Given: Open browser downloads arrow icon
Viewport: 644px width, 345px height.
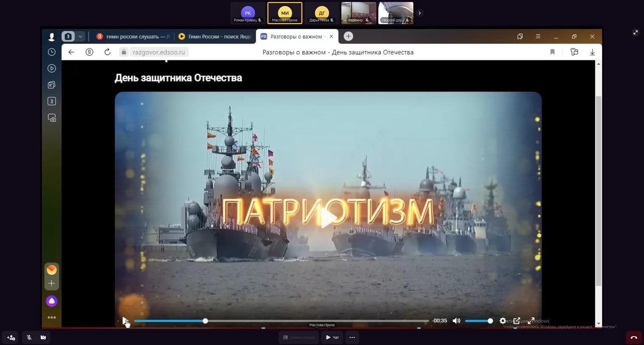Looking at the screenshot, I should [x=592, y=52].
